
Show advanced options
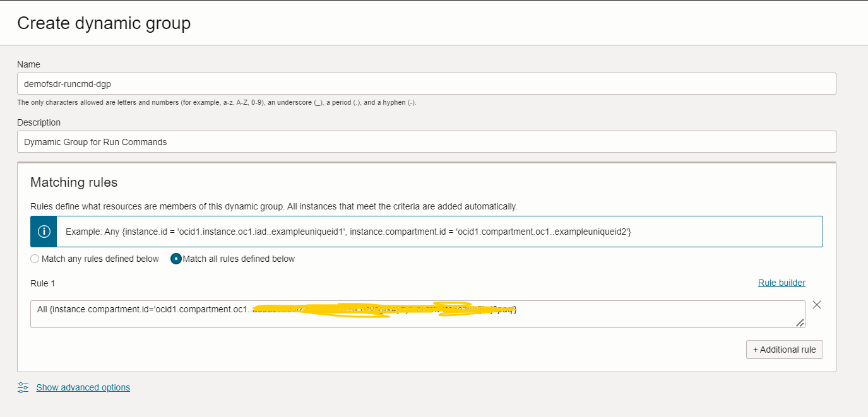(x=83, y=387)
